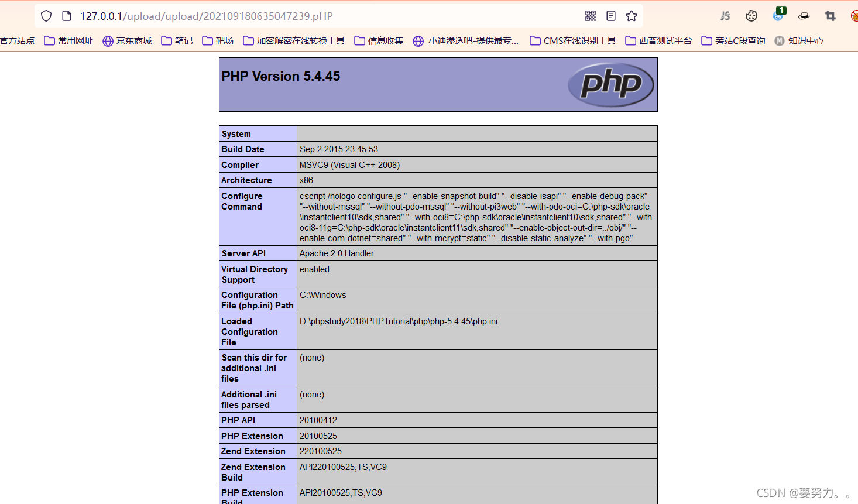
Task: Click the crop screenshot extension icon
Action: [830, 16]
